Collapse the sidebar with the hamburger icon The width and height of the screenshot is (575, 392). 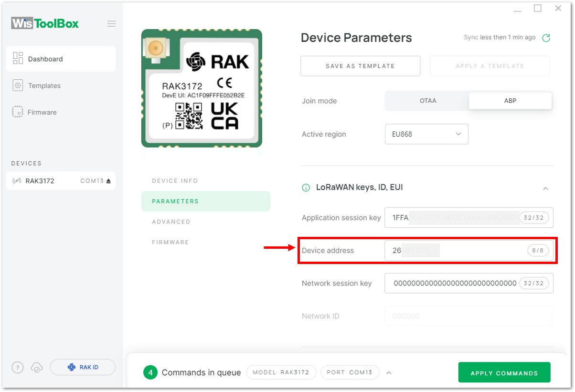coord(111,24)
